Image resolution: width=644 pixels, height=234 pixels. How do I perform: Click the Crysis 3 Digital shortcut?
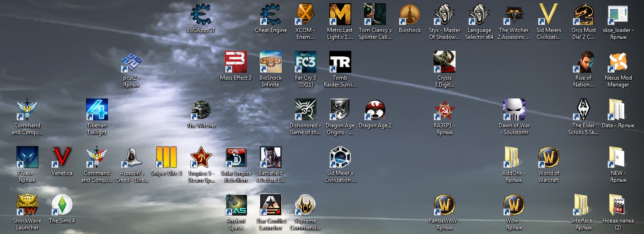click(445, 62)
